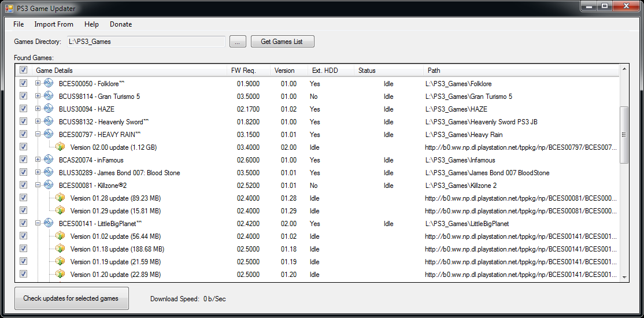Click the inFamous game disc icon
This screenshot has height=318, width=644.
pyautogui.click(x=49, y=160)
